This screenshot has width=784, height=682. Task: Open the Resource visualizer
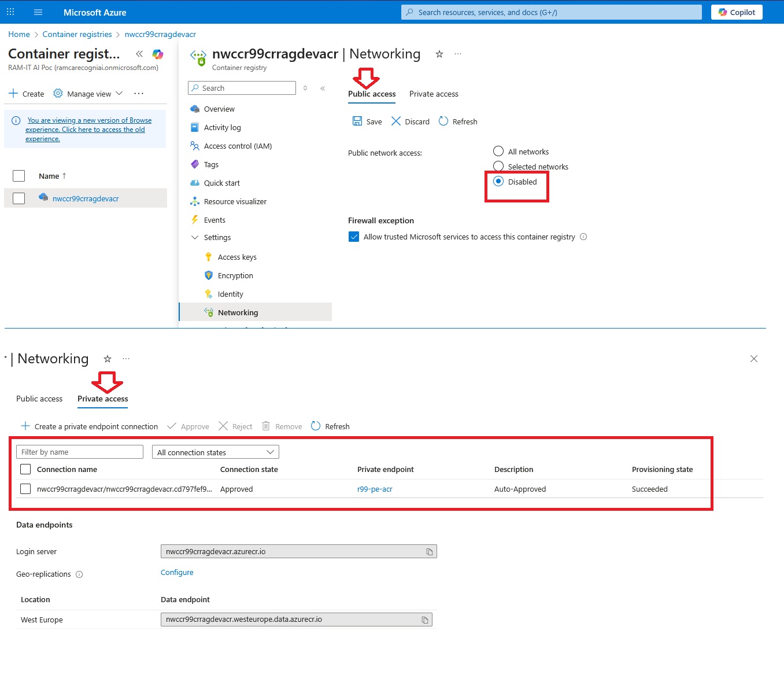point(235,201)
